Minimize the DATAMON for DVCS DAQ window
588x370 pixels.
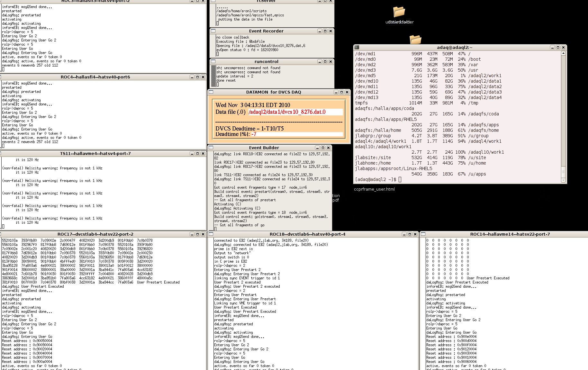pyautogui.click(x=336, y=92)
